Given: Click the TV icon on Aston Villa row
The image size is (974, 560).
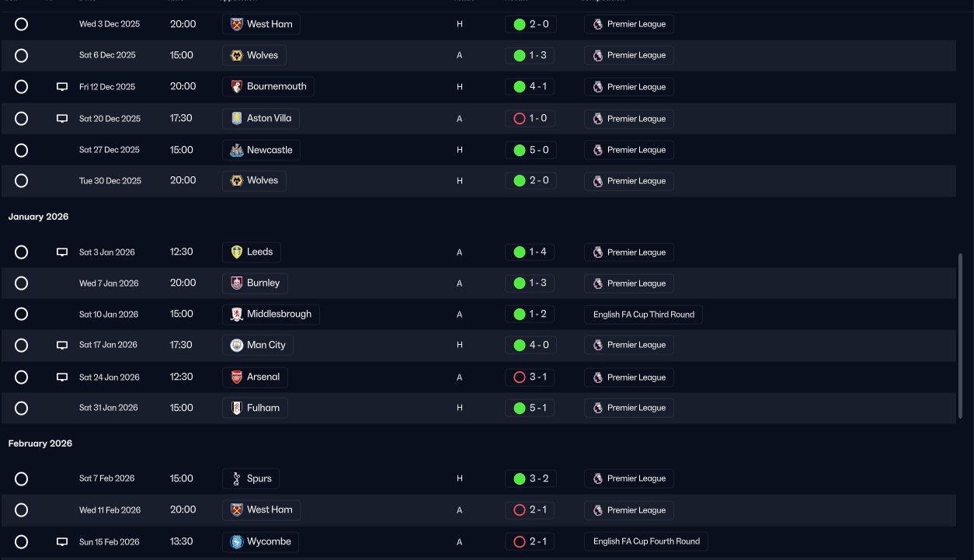Looking at the screenshot, I should 62,119.
